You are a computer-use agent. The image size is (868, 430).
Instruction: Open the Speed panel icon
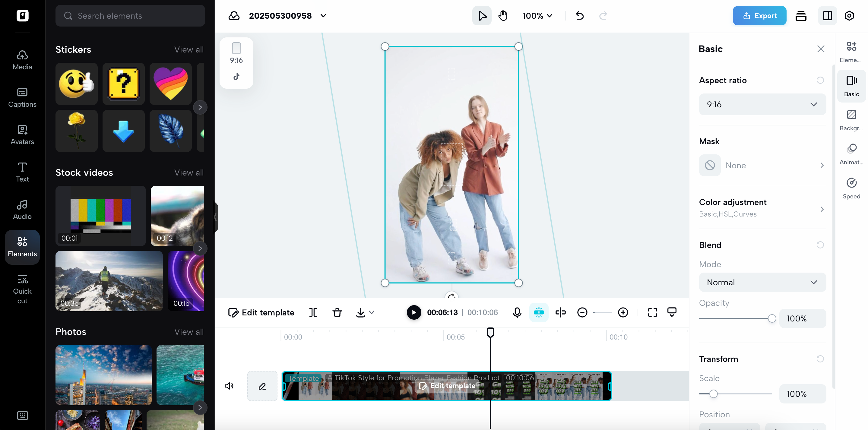(851, 188)
